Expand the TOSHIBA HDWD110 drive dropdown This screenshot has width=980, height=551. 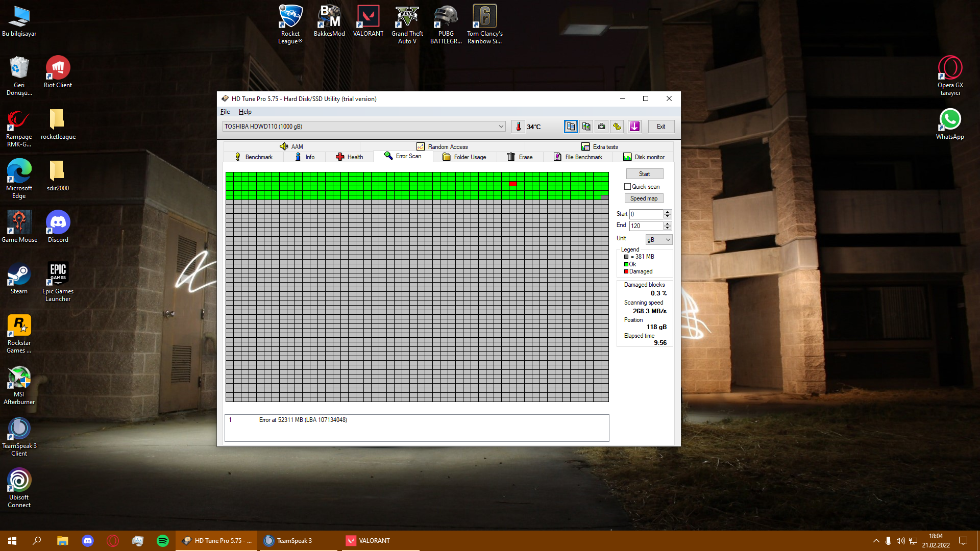(x=501, y=127)
